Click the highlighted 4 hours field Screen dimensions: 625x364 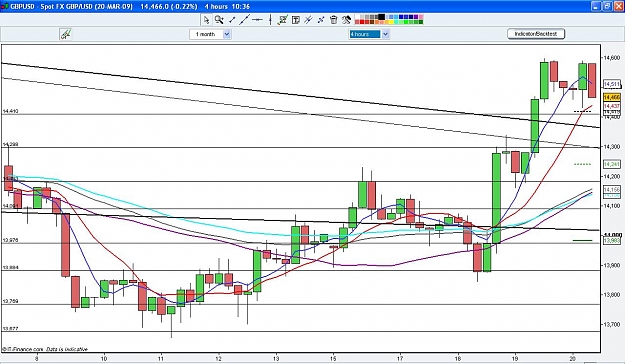[365, 34]
